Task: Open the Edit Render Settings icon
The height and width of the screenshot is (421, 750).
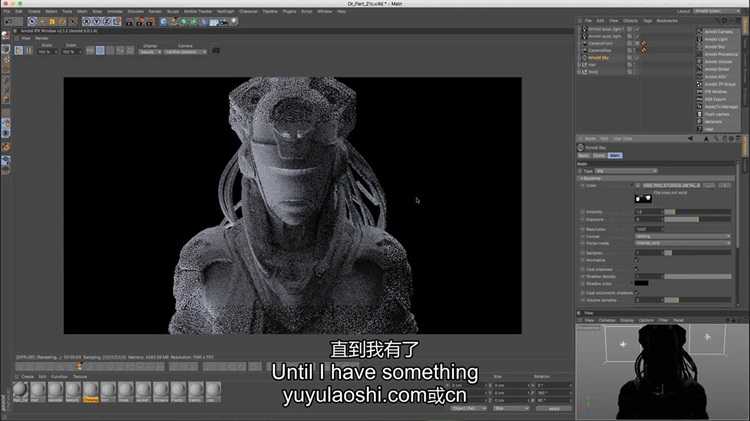Action: (150, 22)
